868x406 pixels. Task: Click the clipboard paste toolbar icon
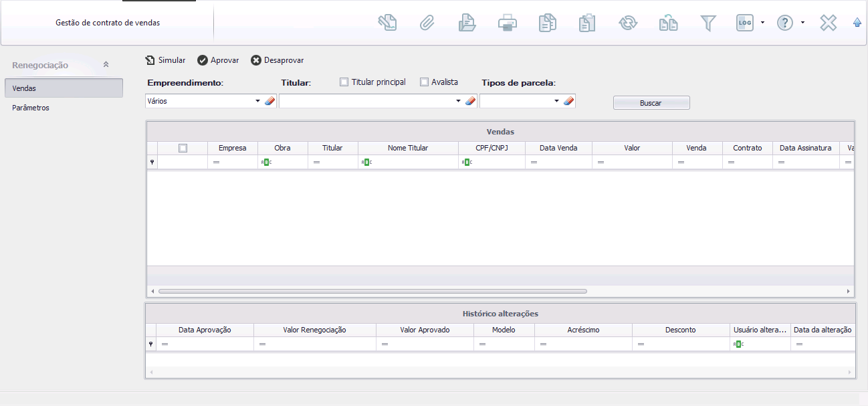(587, 23)
